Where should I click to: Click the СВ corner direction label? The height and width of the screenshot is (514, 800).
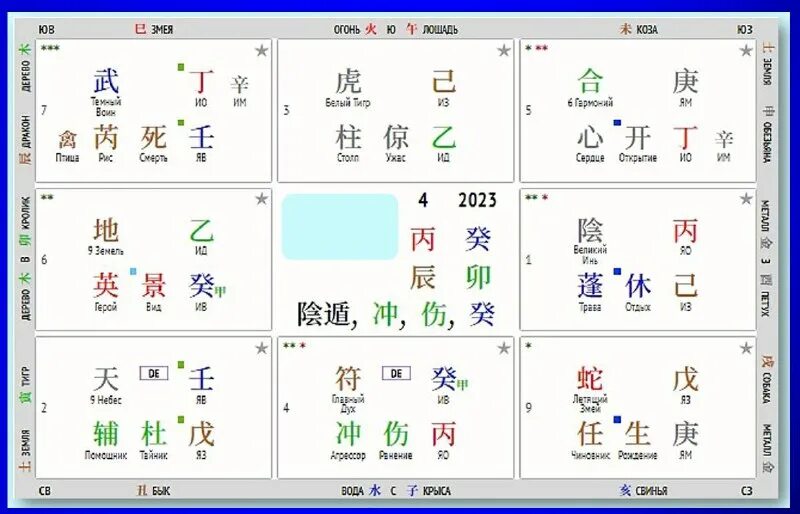tap(45, 491)
